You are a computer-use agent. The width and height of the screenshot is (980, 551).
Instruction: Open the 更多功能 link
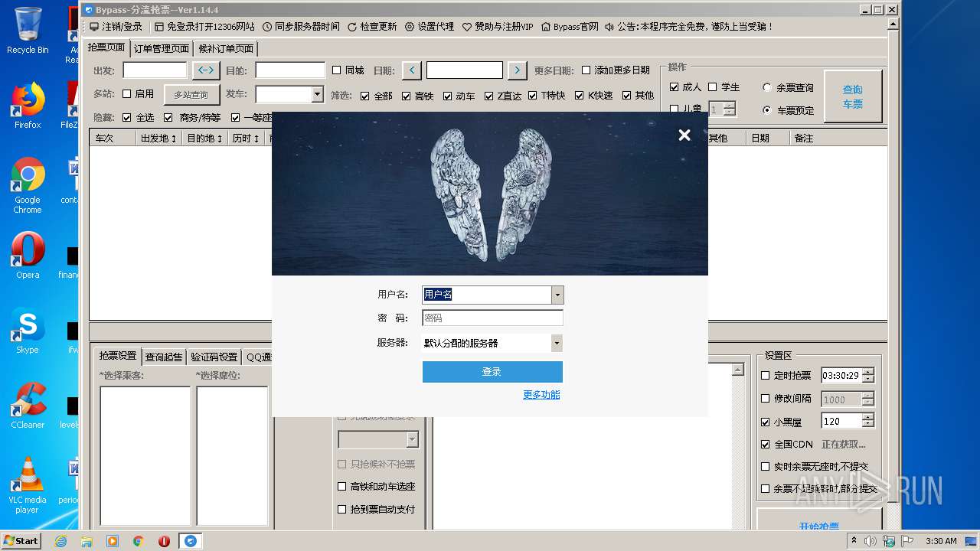tap(541, 394)
